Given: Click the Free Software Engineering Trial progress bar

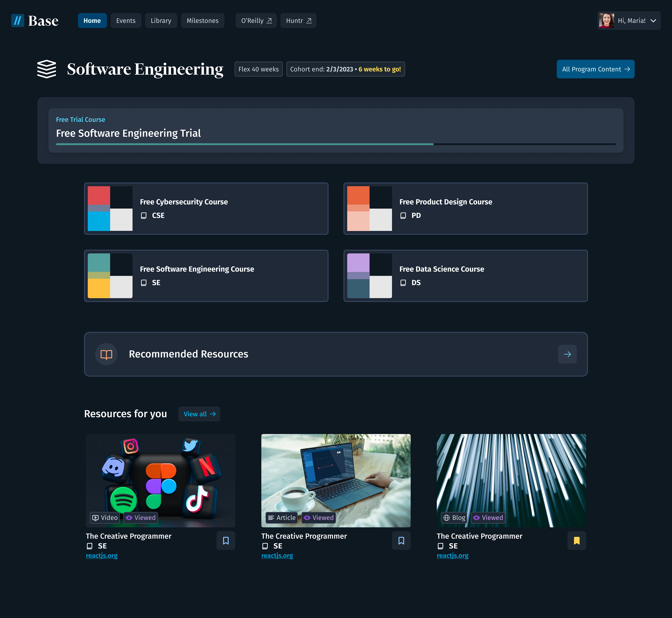Looking at the screenshot, I should tap(336, 144).
